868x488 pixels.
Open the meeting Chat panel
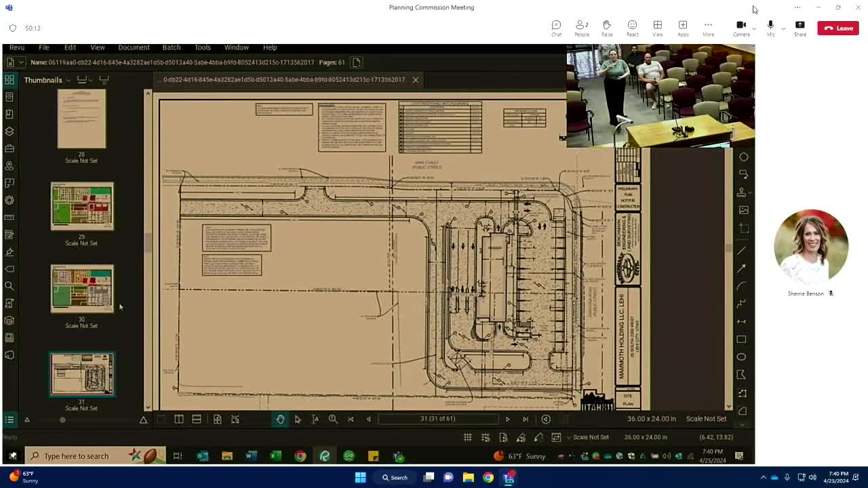click(556, 28)
